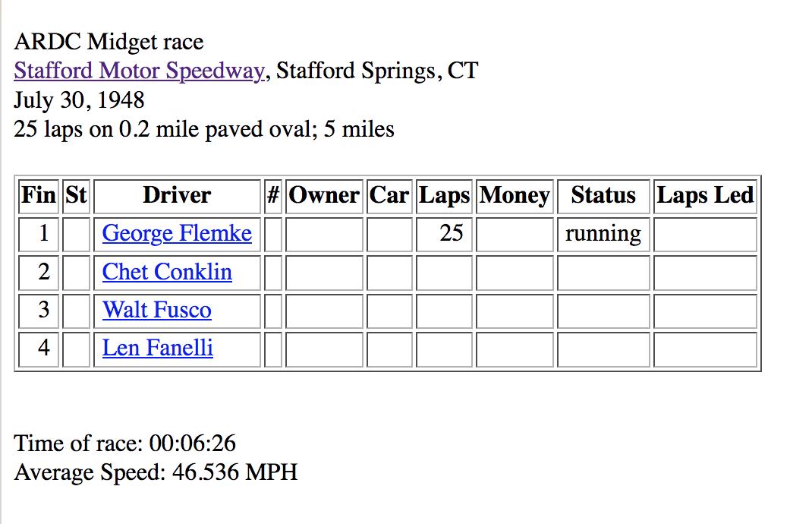Select the running status cell
The image size is (812, 524).
603,234
